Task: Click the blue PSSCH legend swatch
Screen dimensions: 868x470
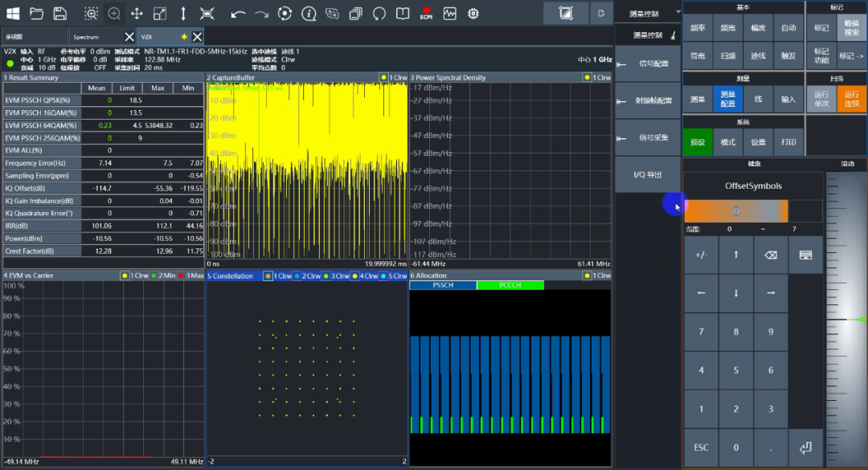Action: 443,285
